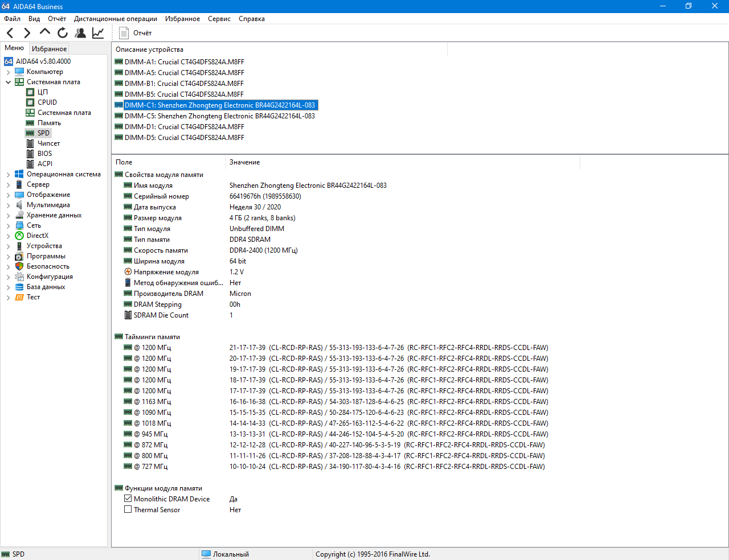Click the Отчёт report toolbar button

[135, 33]
